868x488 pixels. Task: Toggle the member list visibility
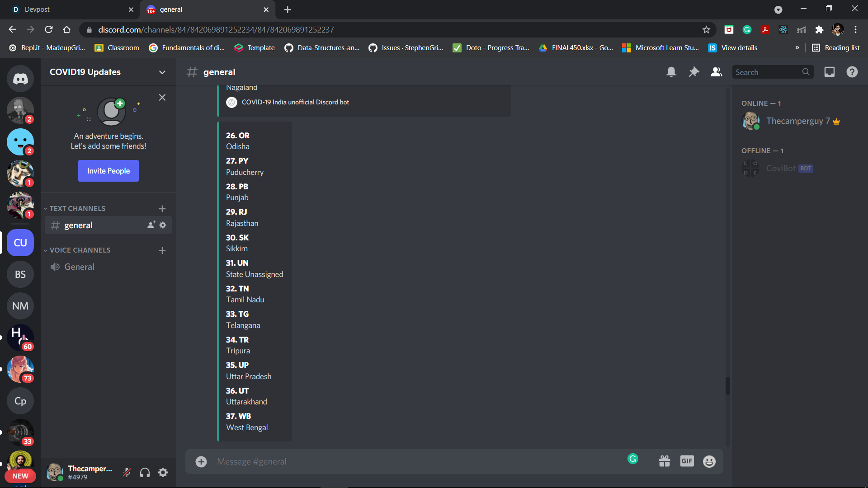tap(716, 72)
